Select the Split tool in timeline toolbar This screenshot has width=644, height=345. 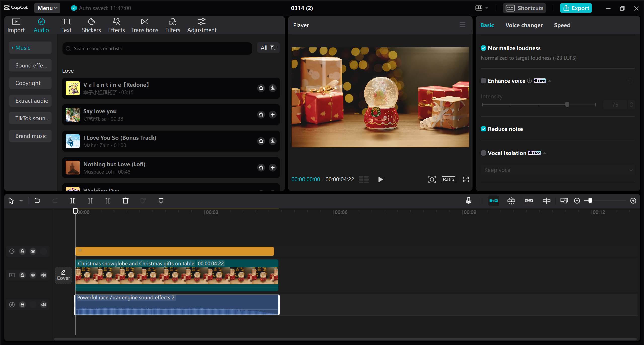pyautogui.click(x=72, y=201)
